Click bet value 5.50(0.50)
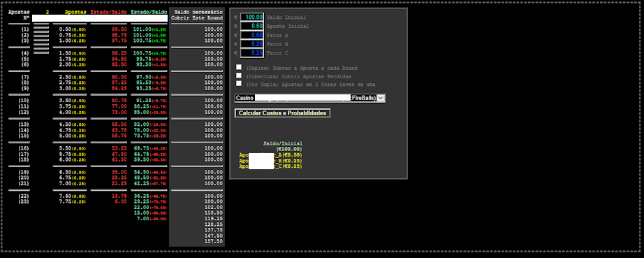 73,148
